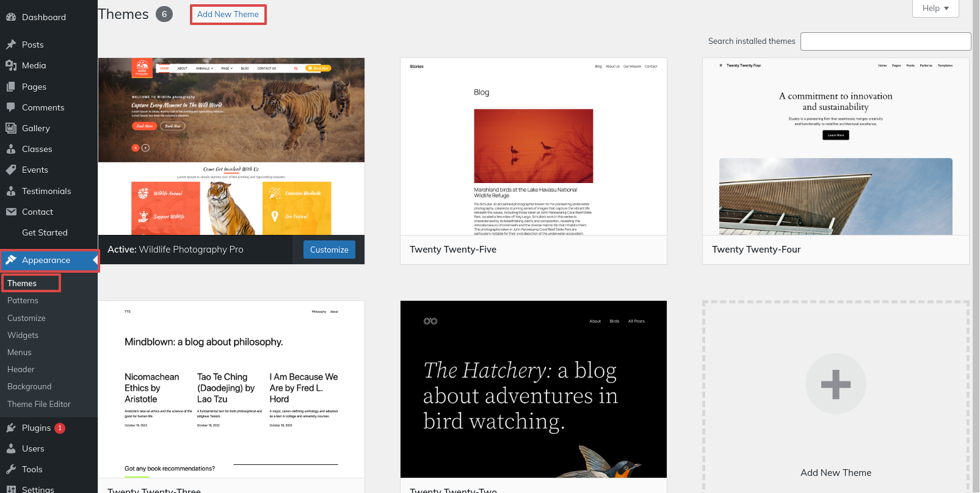This screenshot has width=980, height=493.
Task: Open the Tools menu
Action: 49,469
